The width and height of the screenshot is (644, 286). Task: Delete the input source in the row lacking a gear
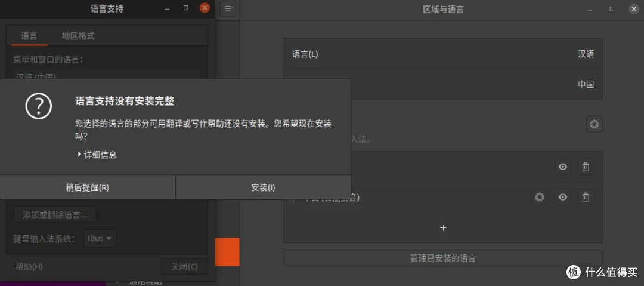coord(586,167)
